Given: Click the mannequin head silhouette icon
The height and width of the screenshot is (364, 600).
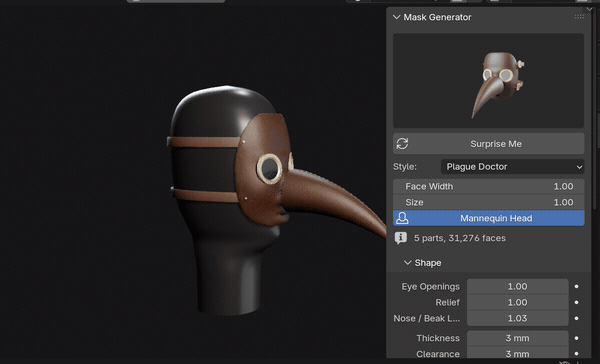Looking at the screenshot, I should coord(402,218).
